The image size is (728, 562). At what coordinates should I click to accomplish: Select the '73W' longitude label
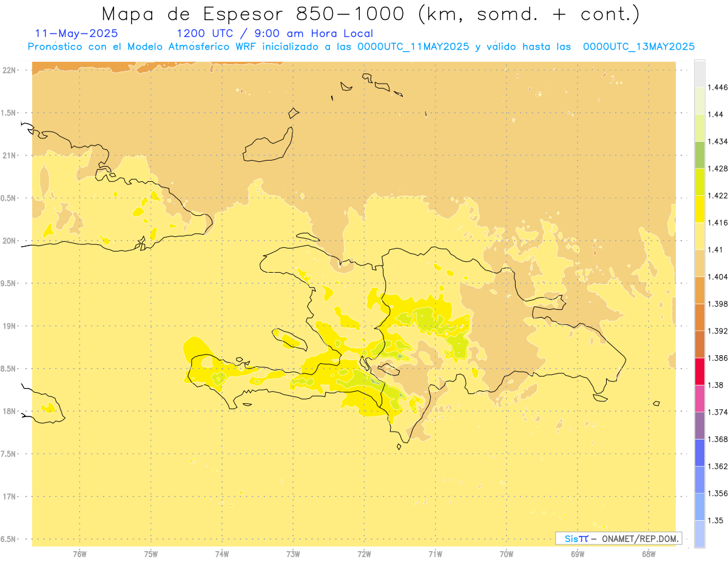click(x=293, y=554)
